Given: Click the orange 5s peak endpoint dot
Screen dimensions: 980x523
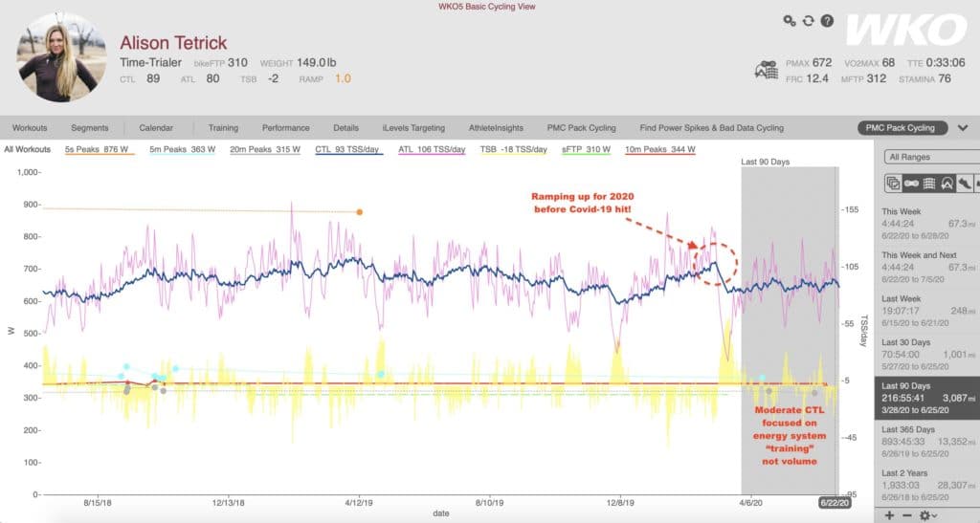Looking at the screenshot, I should (x=360, y=212).
